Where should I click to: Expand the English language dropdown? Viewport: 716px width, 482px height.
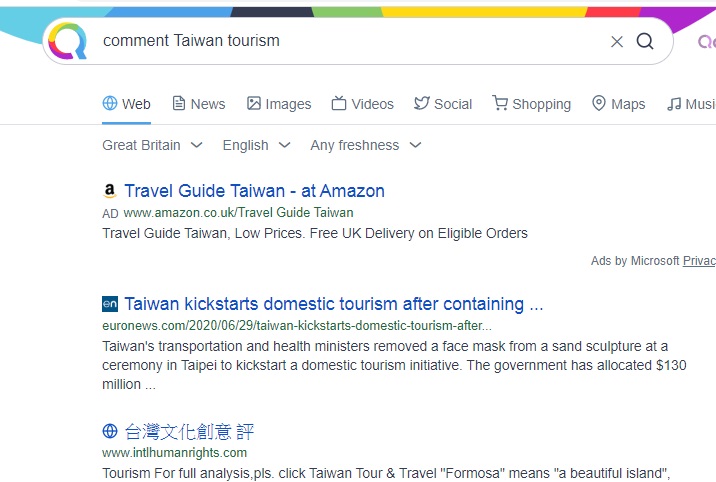[x=256, y=145]
